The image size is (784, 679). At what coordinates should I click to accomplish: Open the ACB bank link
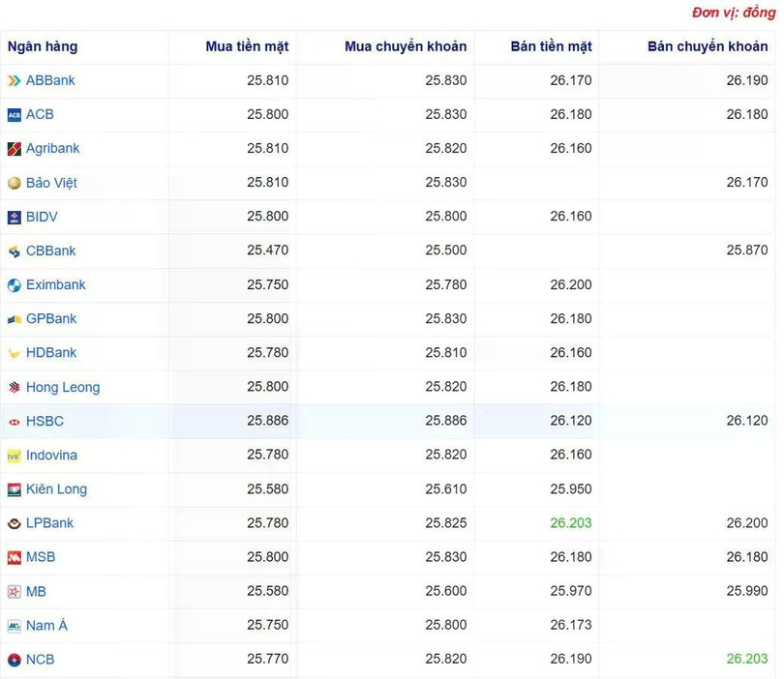click(40, 114)
